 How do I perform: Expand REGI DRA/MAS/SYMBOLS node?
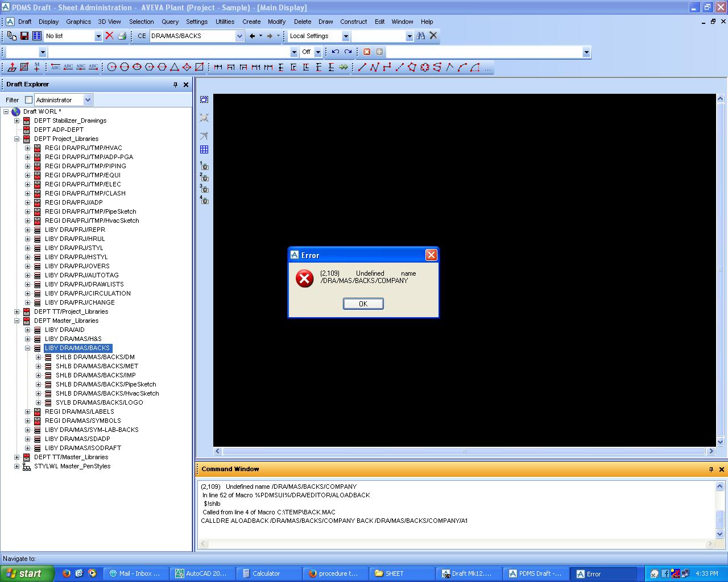(27, 421)
